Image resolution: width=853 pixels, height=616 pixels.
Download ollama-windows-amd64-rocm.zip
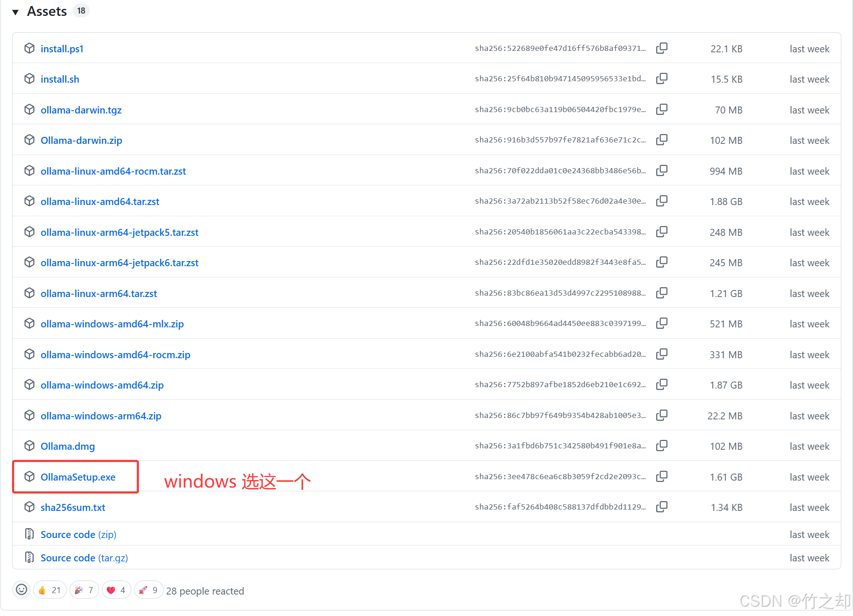click(115, 354)
